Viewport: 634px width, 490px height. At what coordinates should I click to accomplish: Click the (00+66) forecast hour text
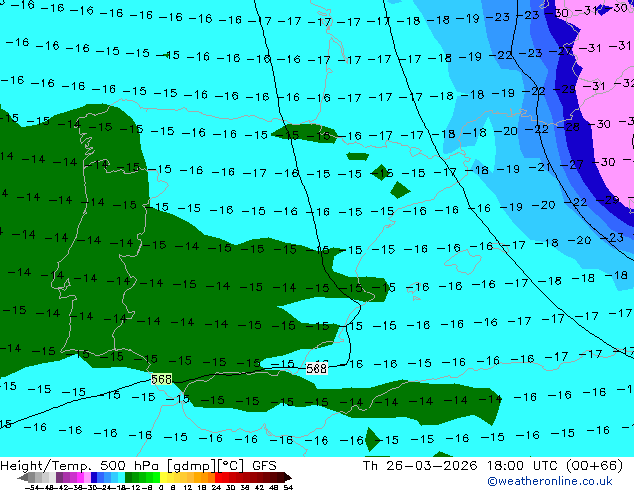tap(594, 466)
